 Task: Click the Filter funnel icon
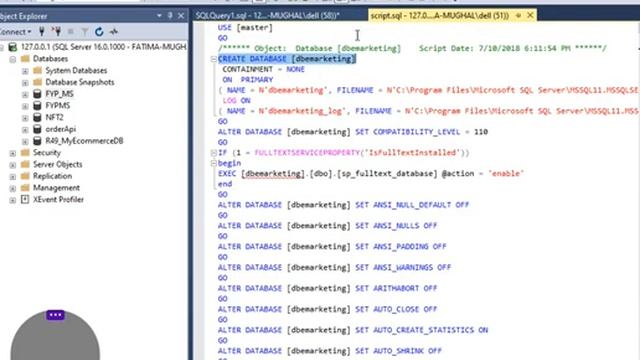(x=84, y=31)
